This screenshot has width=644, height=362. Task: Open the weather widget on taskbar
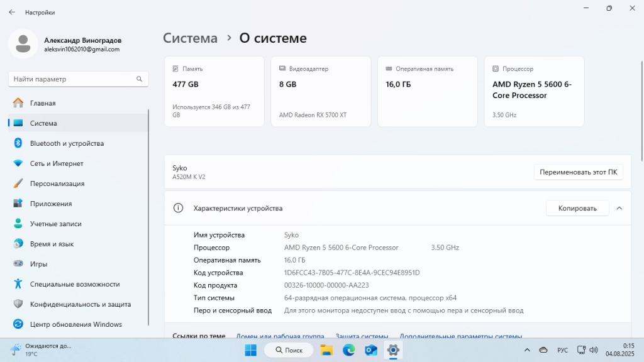coord(41,349)
